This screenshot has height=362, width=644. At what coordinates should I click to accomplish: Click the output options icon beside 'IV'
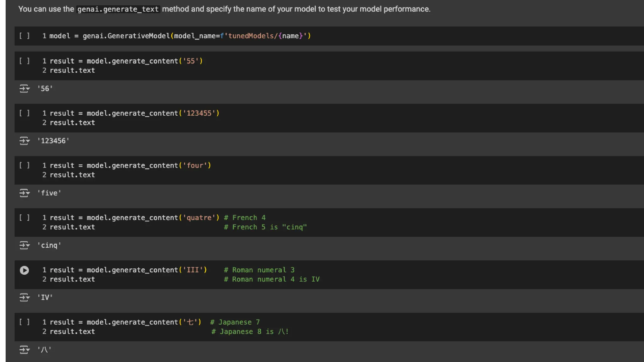tap(24, 297)
